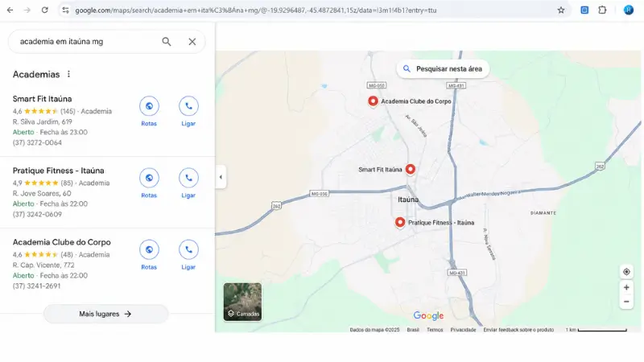Open the Termos footer link

pos(435,330)
